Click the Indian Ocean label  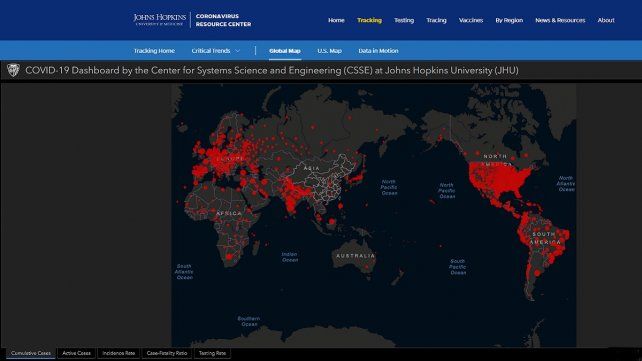290,257
